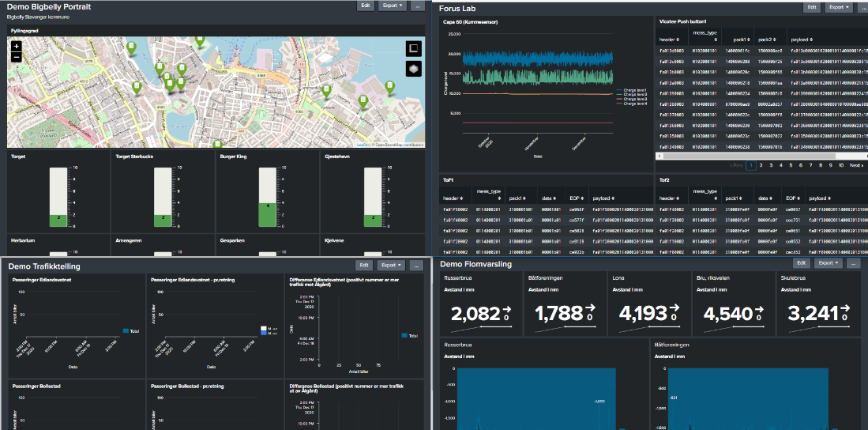The image size is (868, 430).
Task: Open the map layers cube icon
Action: [413, 70]
